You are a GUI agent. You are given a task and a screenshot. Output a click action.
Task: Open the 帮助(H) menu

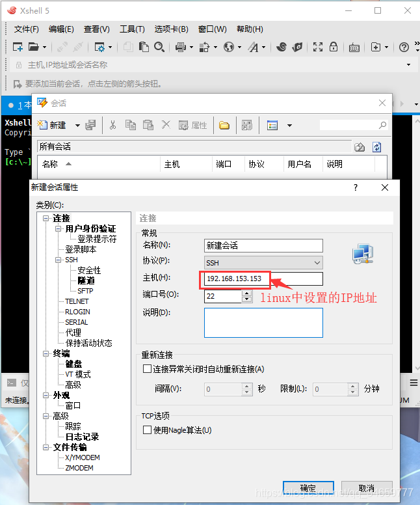[250, 29]
